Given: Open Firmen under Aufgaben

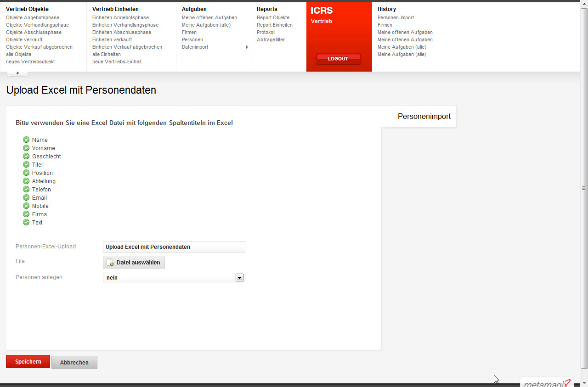Looking at the screenshot, I should (189, 32).
